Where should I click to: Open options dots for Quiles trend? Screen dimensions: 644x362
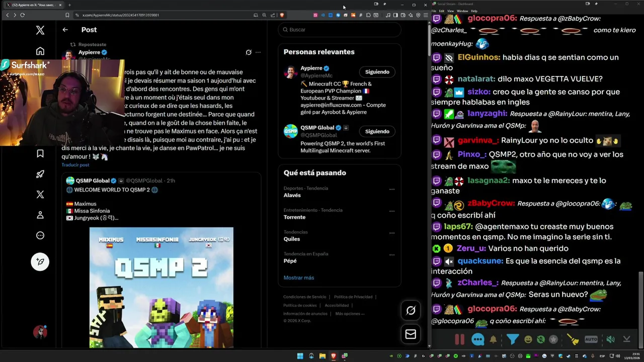point(392,233)
